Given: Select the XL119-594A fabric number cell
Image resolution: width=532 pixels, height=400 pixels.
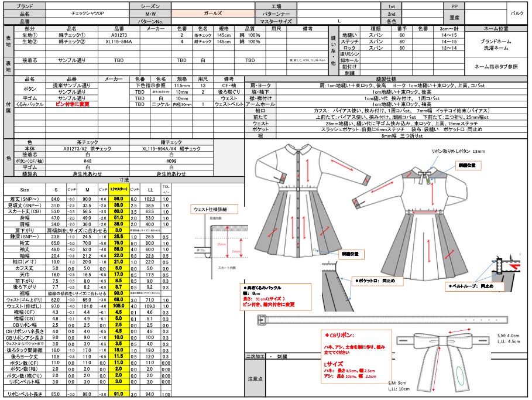Looking at the screenshot, I should pos(119,42).
